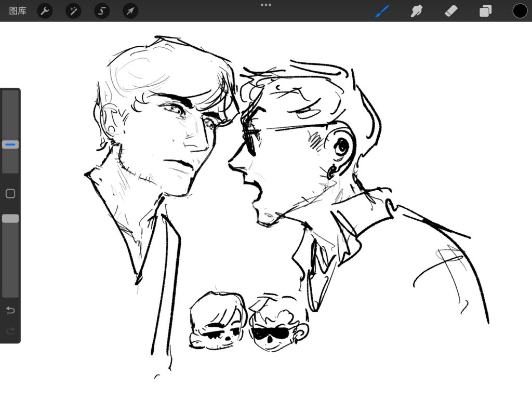The image size is (532, 399).
Task: Activate the Transform arrow tool
Action: click(130, 11)
